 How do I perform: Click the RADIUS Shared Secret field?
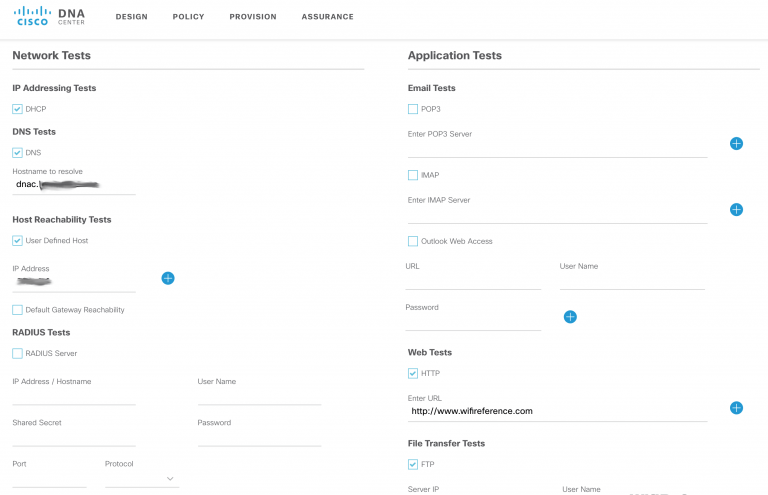(74, 437)
